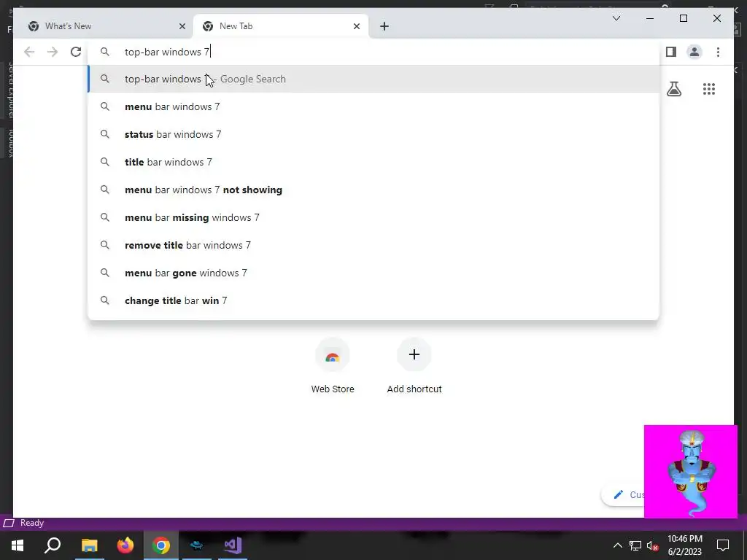The width and height of the screenshot is (747, 560).
Task: Click the Chrome taskbar icon
Action: pos(161,545)
